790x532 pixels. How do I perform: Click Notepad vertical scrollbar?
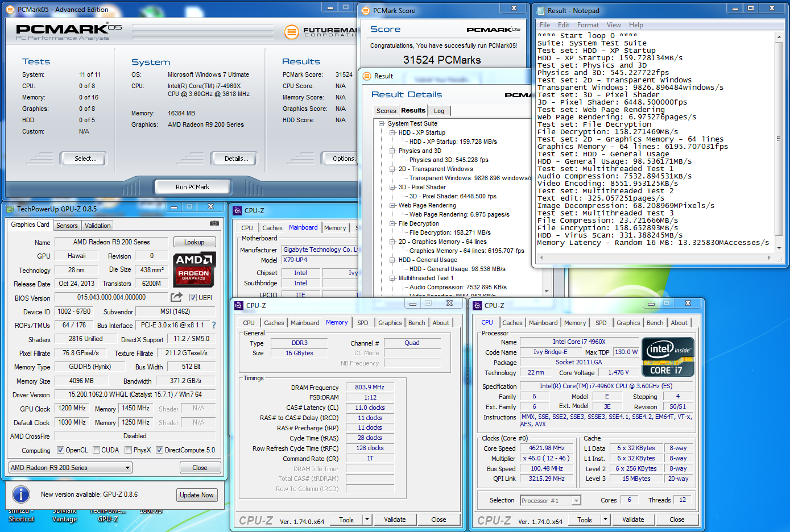pos(779,142)
